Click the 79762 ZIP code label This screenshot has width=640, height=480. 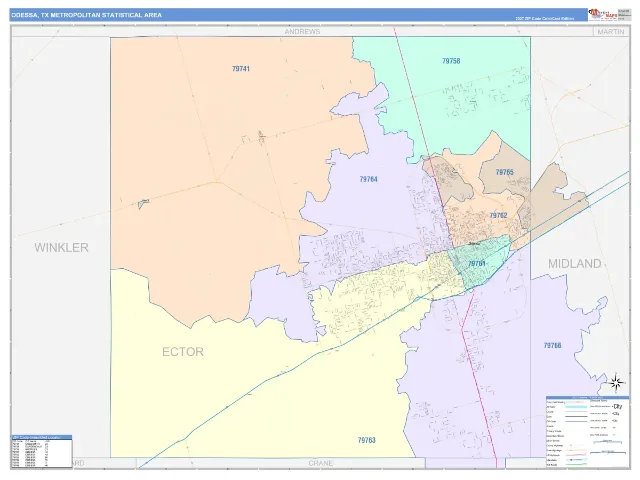pyautogui.click(x=498, y=215)
